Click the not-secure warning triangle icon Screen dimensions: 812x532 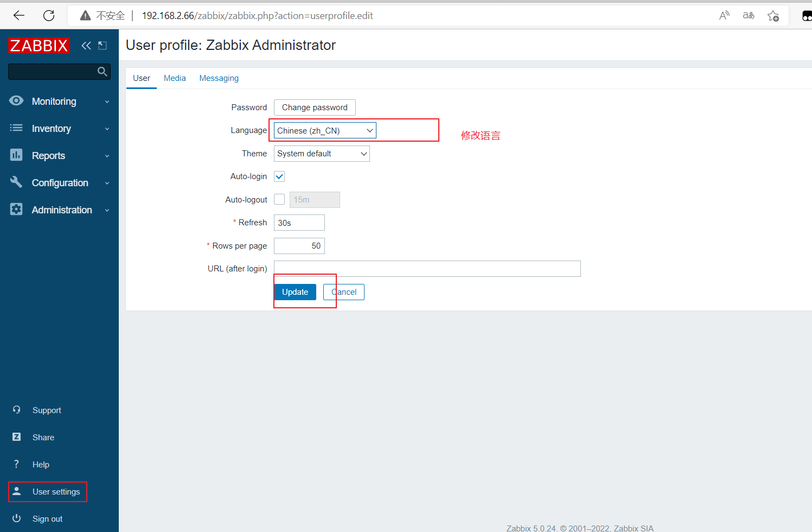click(85, 16)
